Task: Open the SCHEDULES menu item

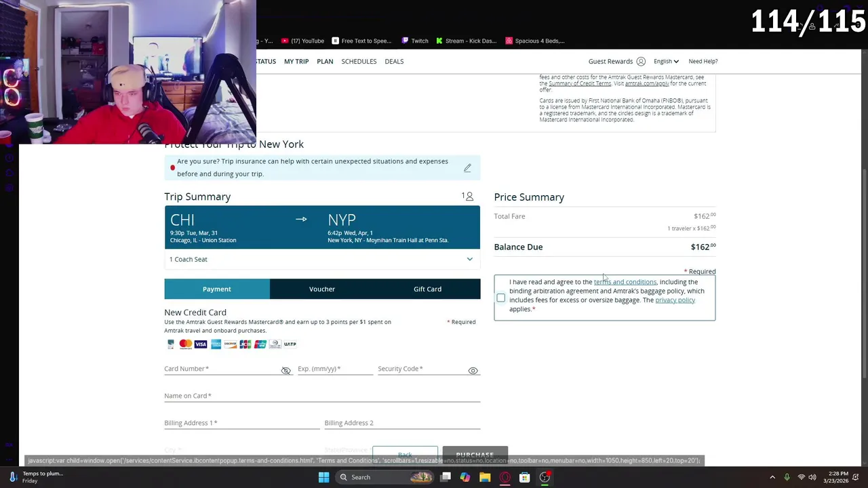Action: (x=359, y=61)
